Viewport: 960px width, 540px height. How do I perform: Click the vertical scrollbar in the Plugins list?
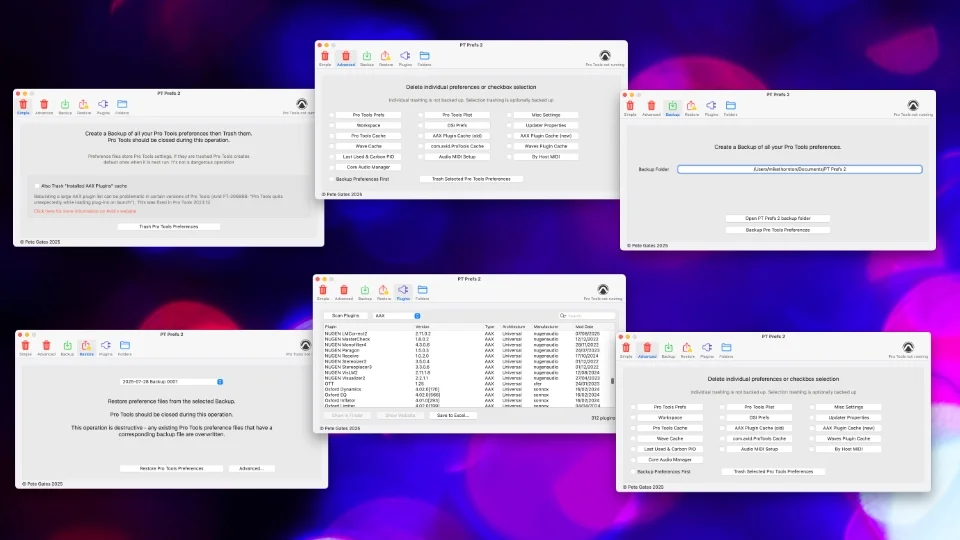tap(612, 381)
